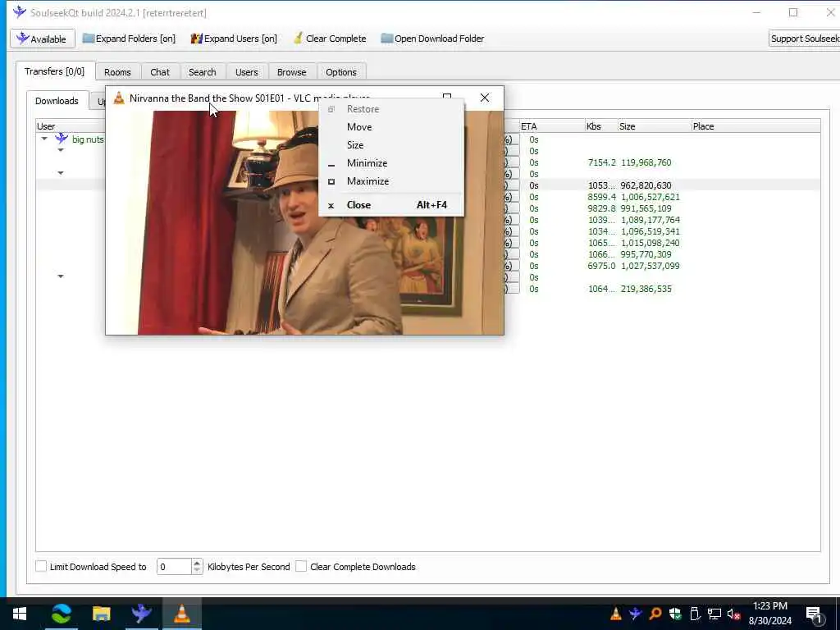The image size is (840, 630).
Task: Open the Search tab
Action: pyautogui.click(x=202, y=72)
